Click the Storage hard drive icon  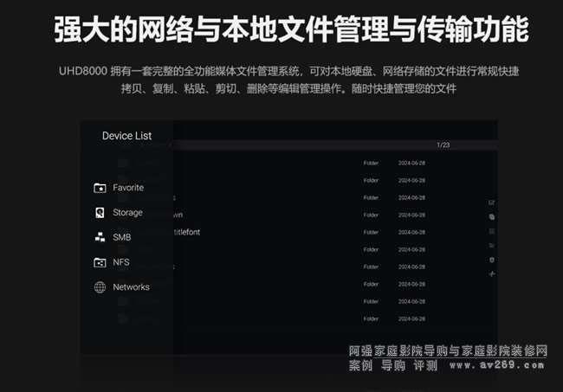coord(100,213)
